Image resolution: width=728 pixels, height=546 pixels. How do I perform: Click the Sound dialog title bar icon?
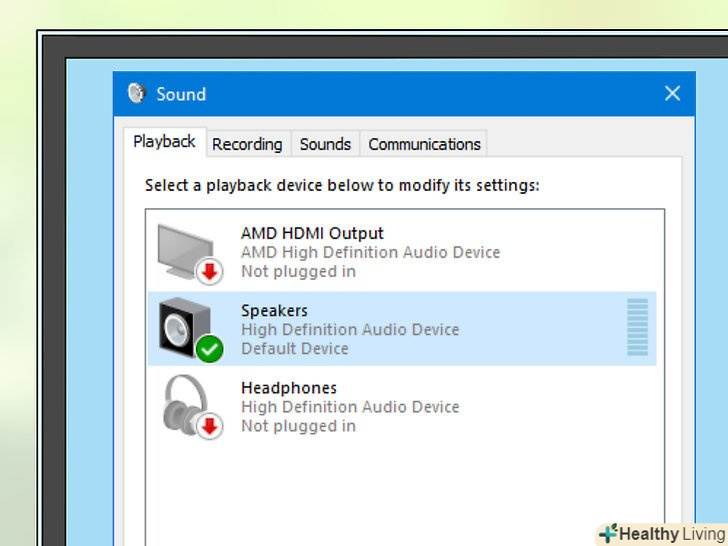[137, 94]
